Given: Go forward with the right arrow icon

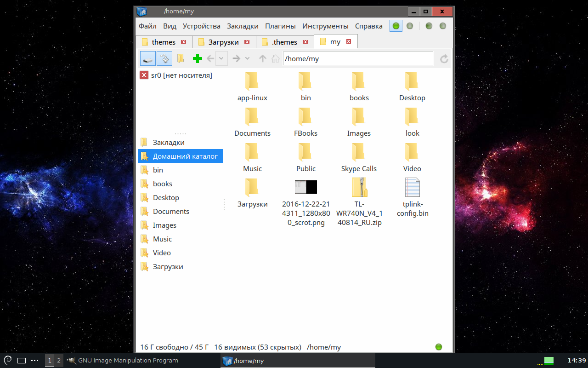Looking at the screenshot, I should 237,58.
